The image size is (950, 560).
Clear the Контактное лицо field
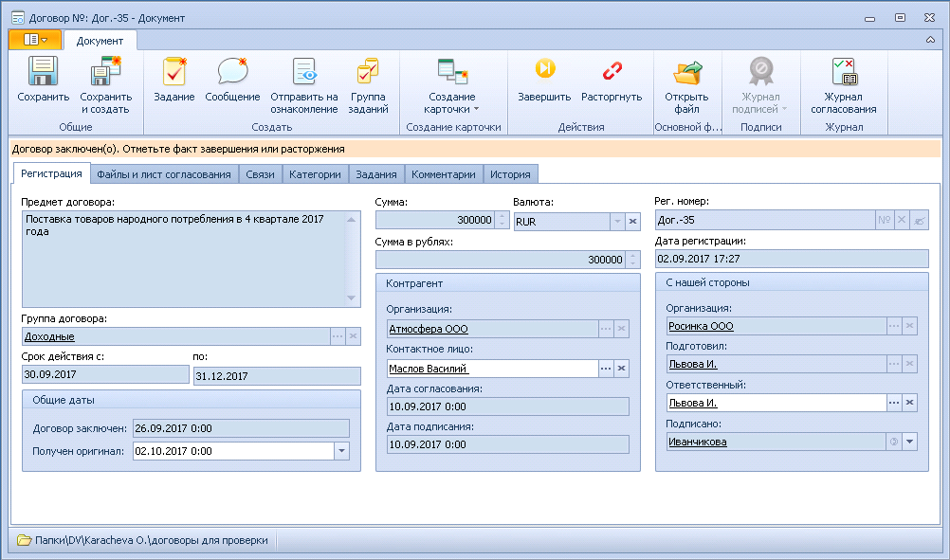click(x=622, y=368)
